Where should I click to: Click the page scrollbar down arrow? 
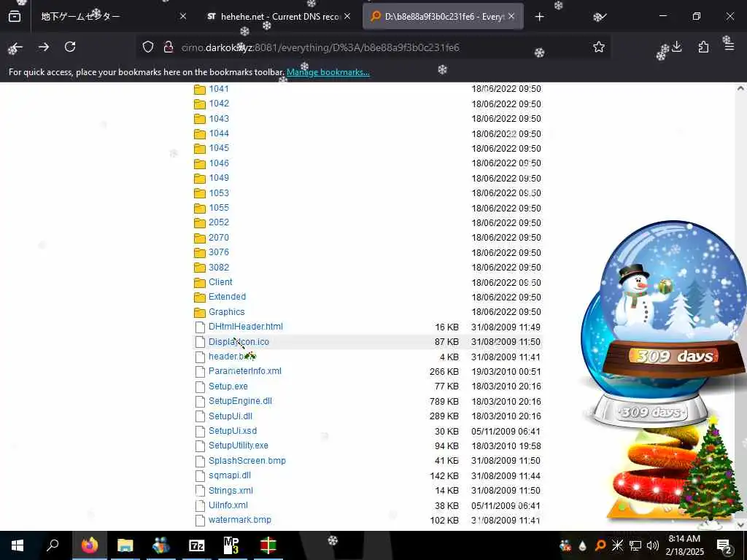[x=740, y=525]
